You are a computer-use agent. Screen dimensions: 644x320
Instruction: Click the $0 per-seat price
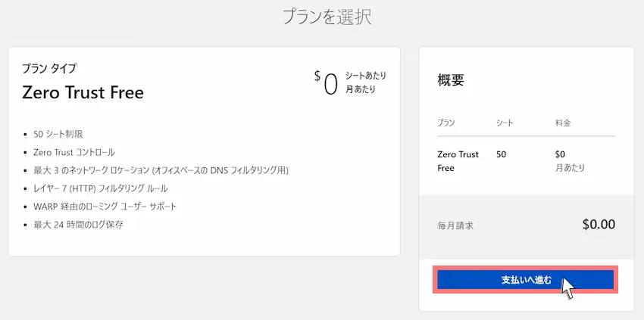click(326, 82)
